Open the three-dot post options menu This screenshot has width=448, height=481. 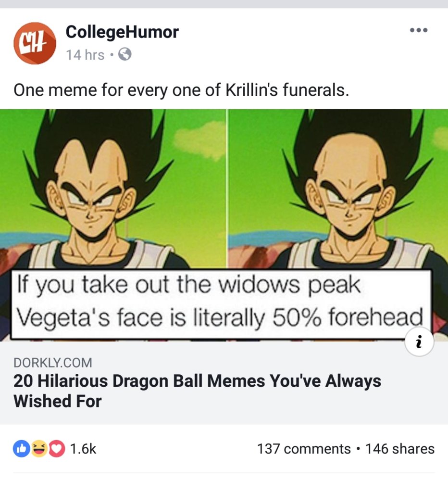418,30
